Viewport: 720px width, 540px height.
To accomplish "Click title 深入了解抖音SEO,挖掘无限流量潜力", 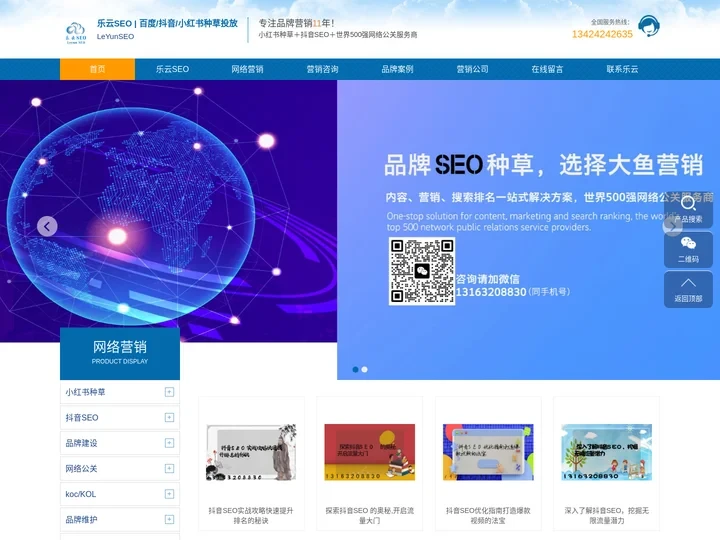I will (607, 515).
